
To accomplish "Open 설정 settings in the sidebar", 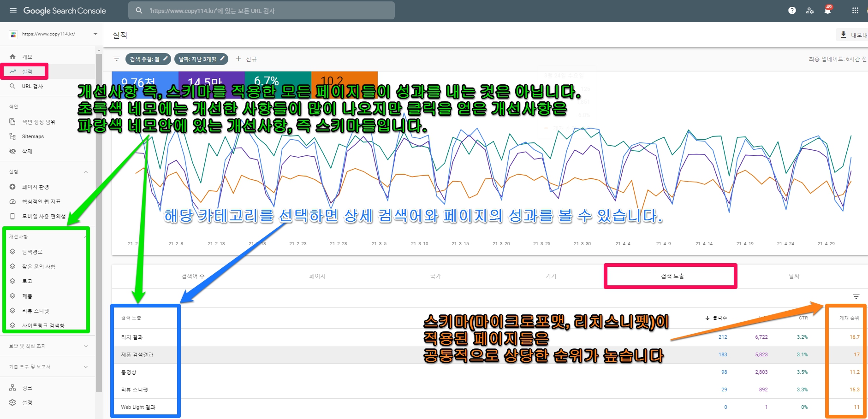I will [x=27, y=402].
